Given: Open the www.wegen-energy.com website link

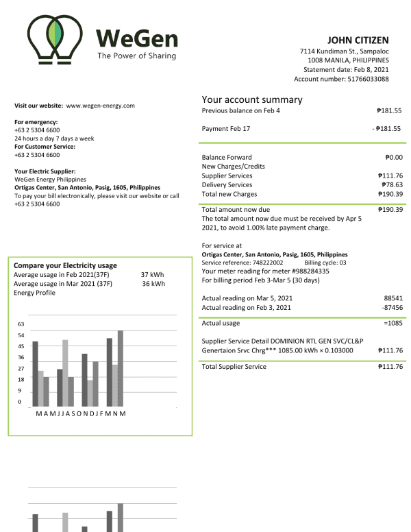Looking at the screenshot, I should tap(100, 106).
